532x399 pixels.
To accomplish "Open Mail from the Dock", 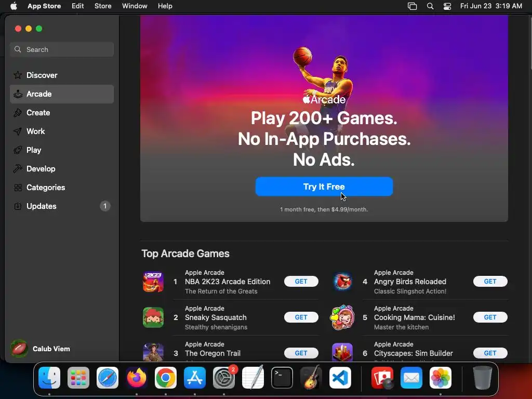I will click(x=411, y=378).
